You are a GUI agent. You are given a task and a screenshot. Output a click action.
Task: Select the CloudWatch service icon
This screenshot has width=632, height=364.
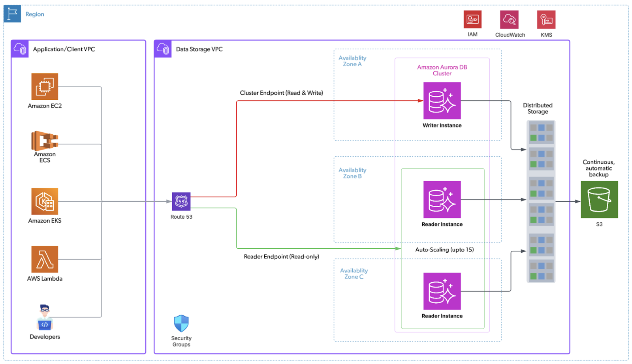(509, 19)
